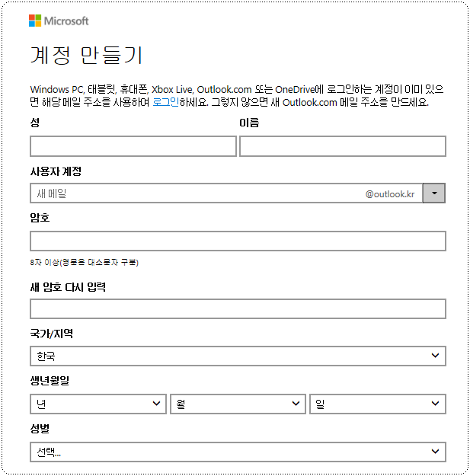This screenshot has width=470, height=476.
Task: Click the 새 메일 username field
Action: 226,193
